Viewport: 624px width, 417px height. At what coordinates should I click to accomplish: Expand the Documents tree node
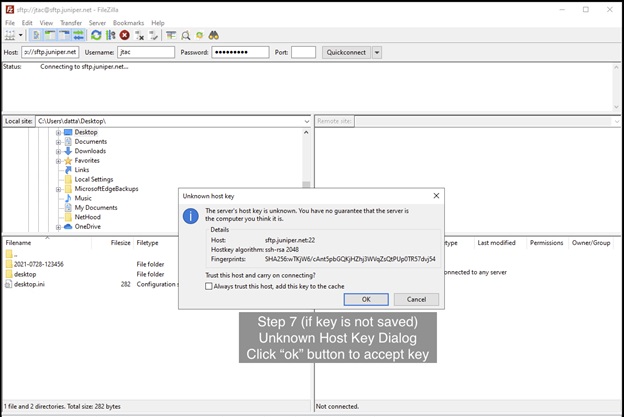click(58, 142)
